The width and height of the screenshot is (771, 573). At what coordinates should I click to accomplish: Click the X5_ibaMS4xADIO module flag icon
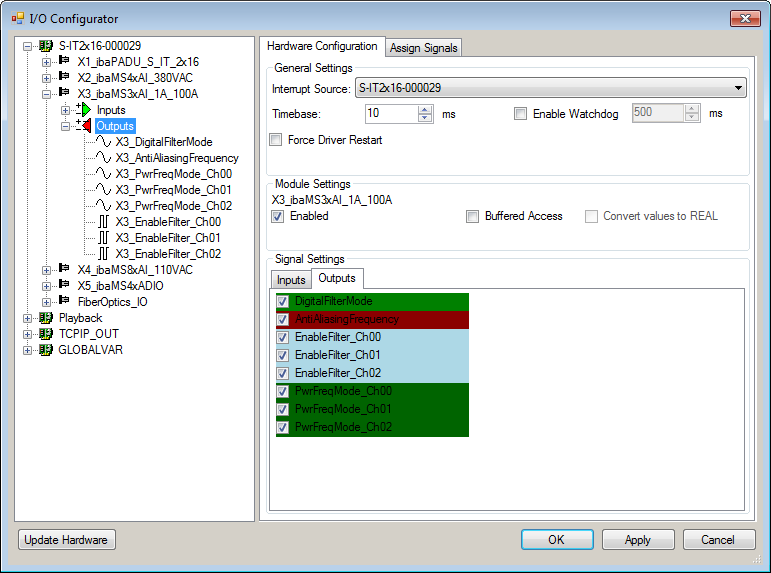point(64,284)
